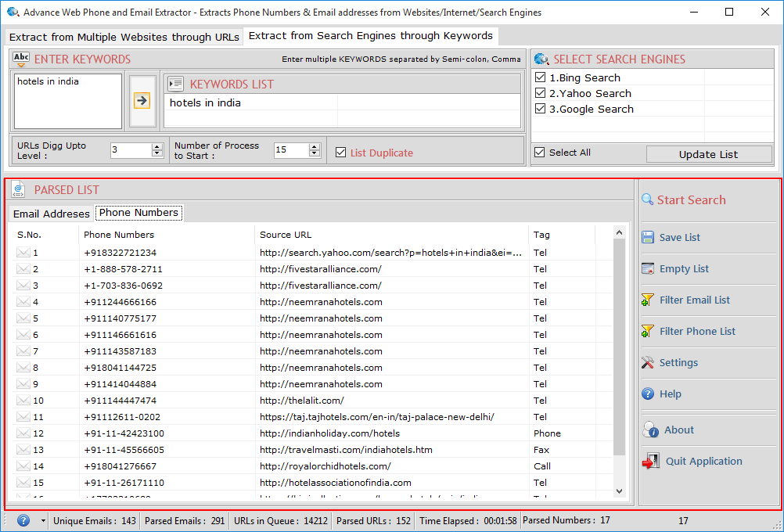Increase URLs Digg Upto Level value

[x=157, y=146]
